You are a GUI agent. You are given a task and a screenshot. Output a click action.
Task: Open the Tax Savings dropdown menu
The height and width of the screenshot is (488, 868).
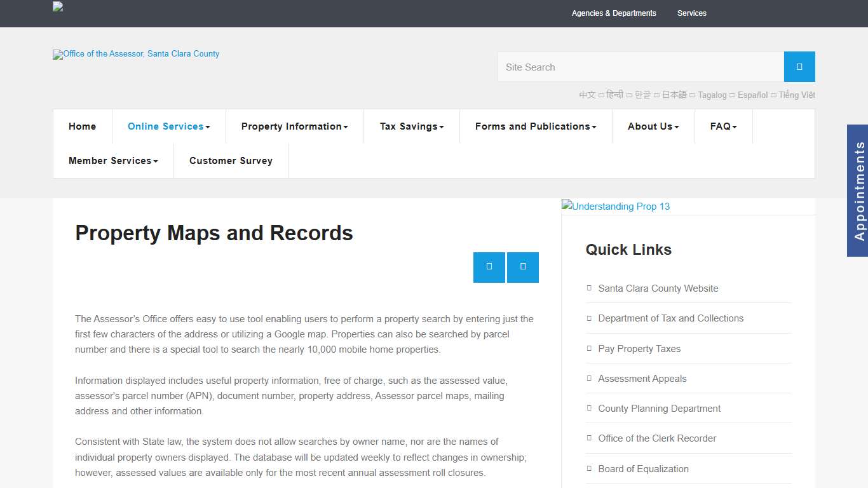click(411, 126)
